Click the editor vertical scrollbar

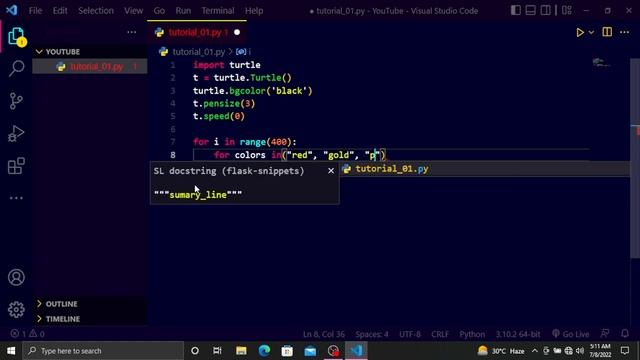[x=635, y=159]
